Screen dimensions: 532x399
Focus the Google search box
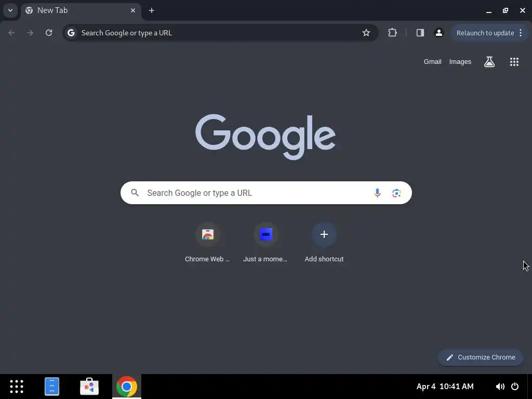[266, 193]
